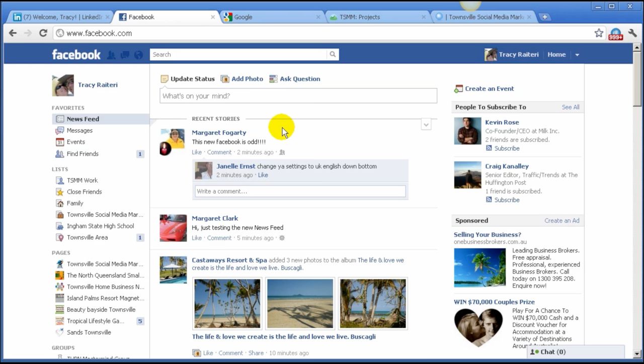The width and height of the screenshot is (644, 364).
Task: Click the Add Photo camera icon
Action: [x=225, y=79]
